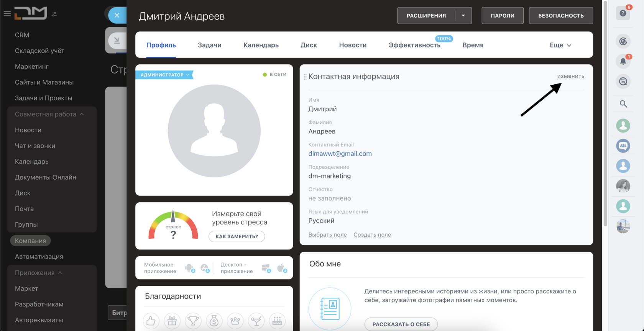Image resolution: width=644 pixels, height=331 pixels.
Task: Collapse the Приложения section
Action: click(38, 273)
